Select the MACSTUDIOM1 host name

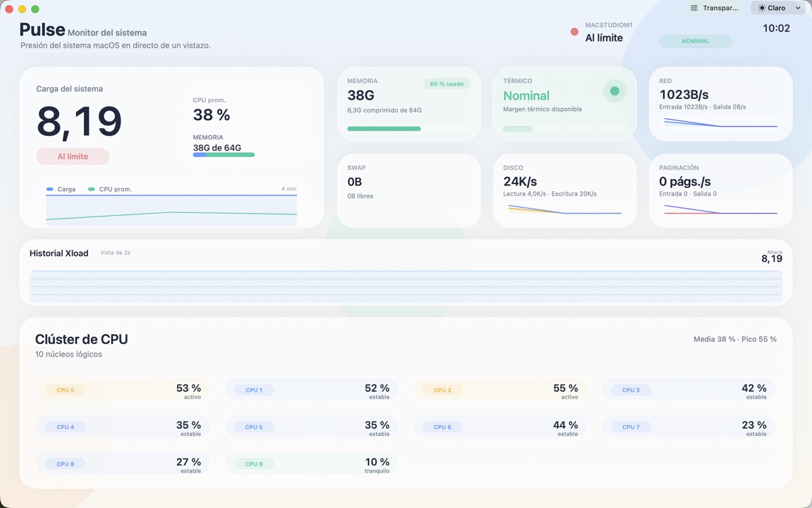coord(608,25)
